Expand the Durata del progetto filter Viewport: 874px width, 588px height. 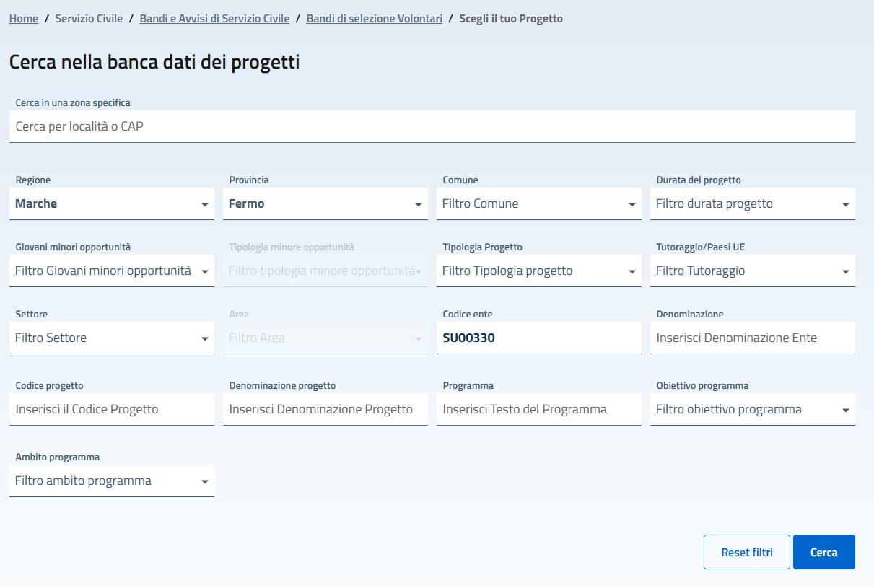pyautogui.click(x=752, y=204)
